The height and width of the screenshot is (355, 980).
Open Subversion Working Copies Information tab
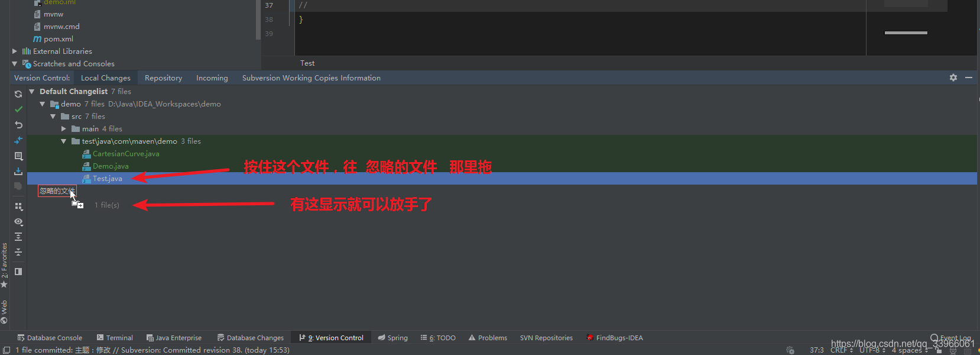pyautogui.click(x=311, y=78)
